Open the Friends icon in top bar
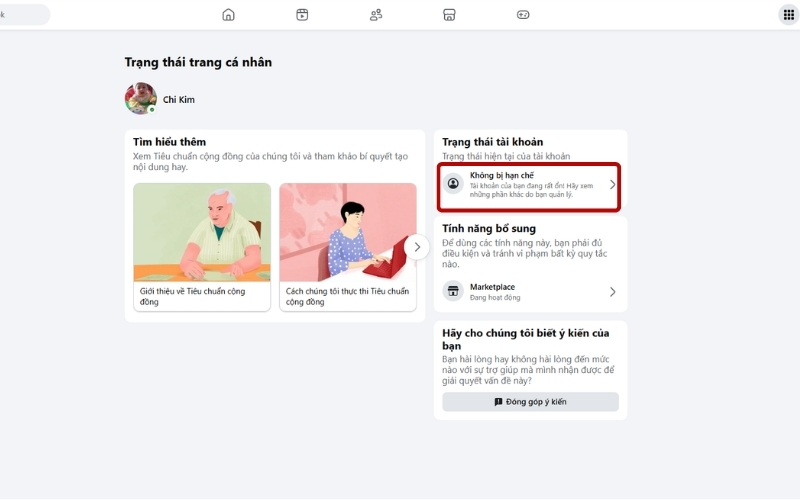The width and height of the screenshot is (800, 500). click(376, 15)
